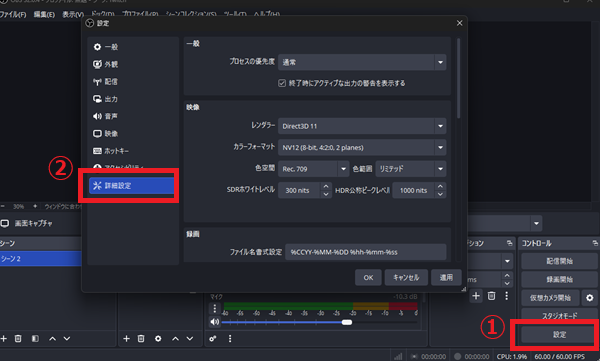Click 配信開始 in the controls panel

(559, 261)
